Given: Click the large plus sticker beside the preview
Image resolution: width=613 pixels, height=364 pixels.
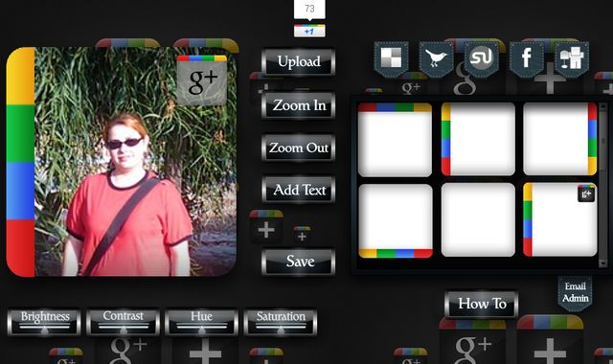Looking at the screenshot, I should point(266,227).
